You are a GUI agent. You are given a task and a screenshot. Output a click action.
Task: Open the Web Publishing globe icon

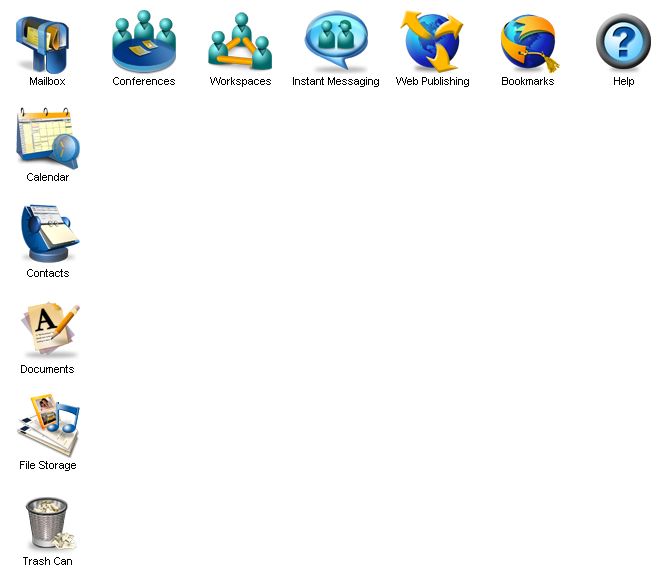point(432,41)
